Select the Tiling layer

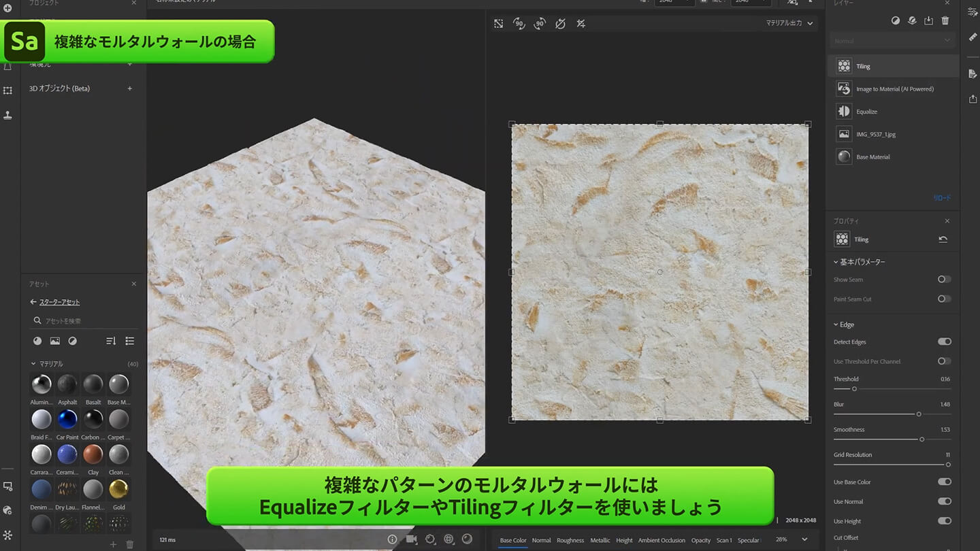(x=892, y=66)
